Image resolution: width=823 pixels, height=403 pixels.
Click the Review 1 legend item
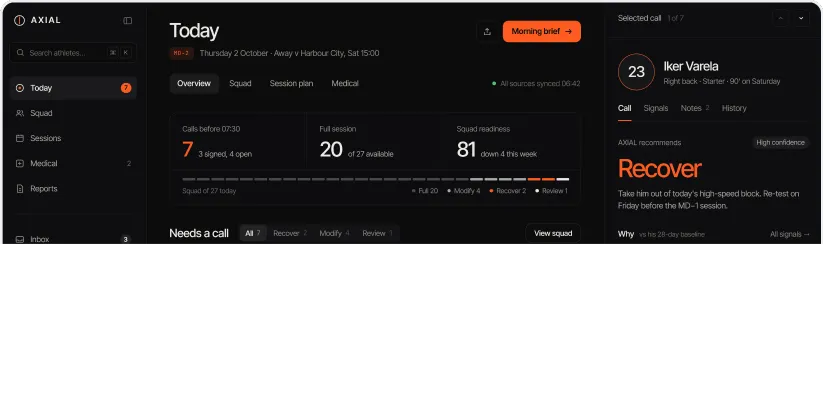551,191
